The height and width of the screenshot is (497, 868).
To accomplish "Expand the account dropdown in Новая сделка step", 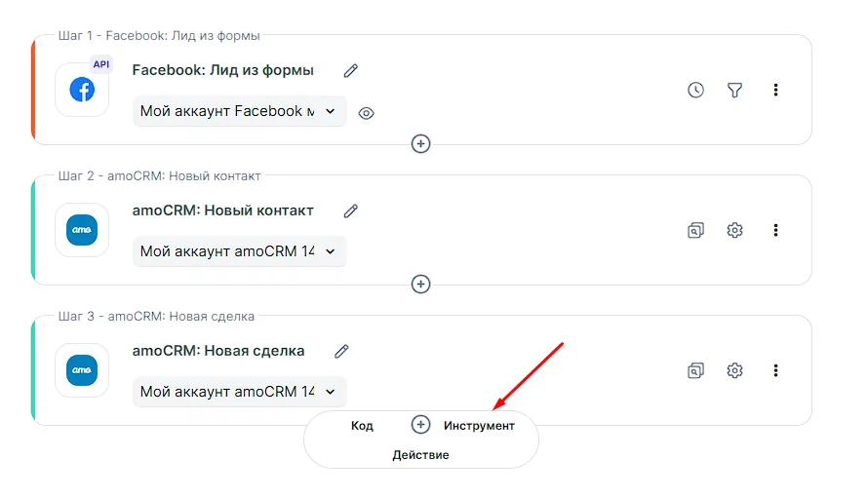I will click(239, 392).
